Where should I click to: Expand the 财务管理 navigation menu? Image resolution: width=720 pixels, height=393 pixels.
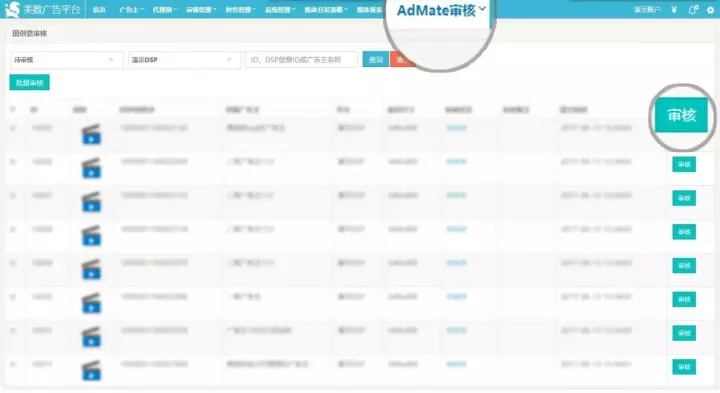click(240, 10)
